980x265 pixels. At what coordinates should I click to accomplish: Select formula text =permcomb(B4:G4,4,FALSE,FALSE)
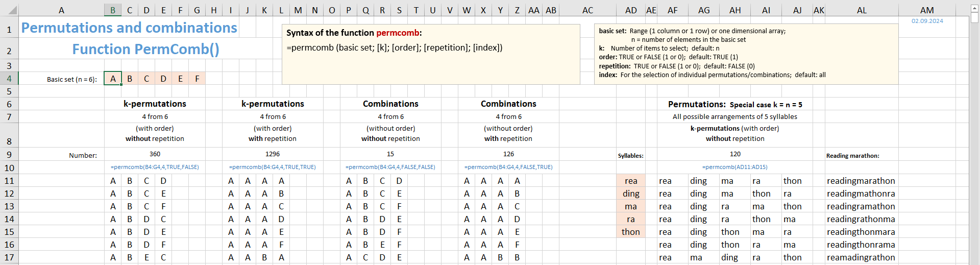click(390, 167)
